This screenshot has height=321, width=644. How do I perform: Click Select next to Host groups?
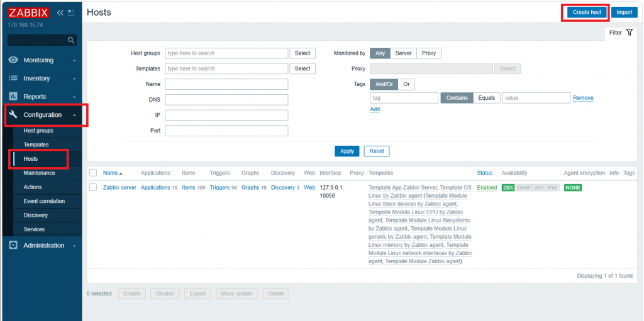(303, 53)
